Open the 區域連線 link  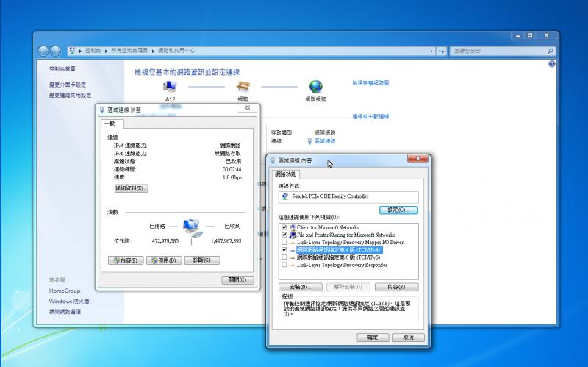coord(325,141)
